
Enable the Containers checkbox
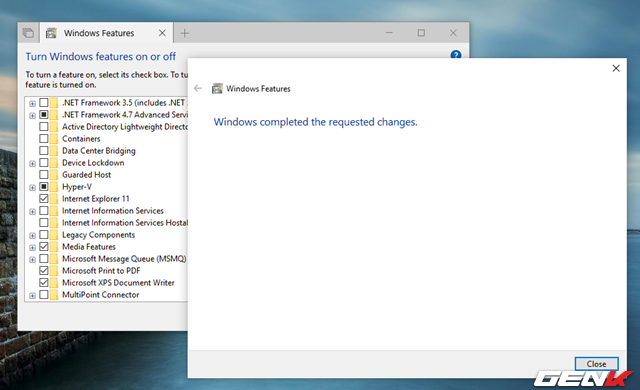click(x=44, y=139)
